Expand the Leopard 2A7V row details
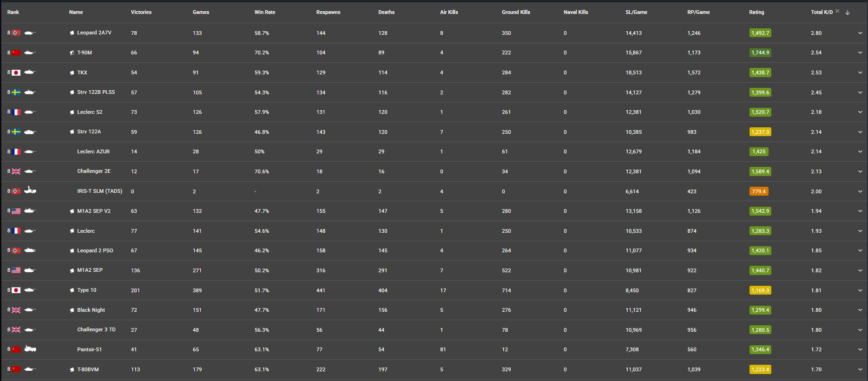 pos(860,33)
